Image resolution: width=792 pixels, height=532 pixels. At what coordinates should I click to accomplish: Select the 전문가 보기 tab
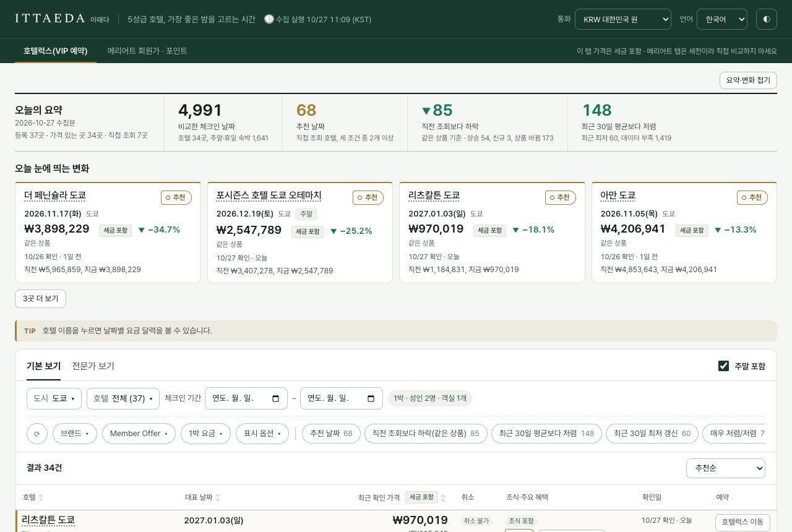[93, 366]
